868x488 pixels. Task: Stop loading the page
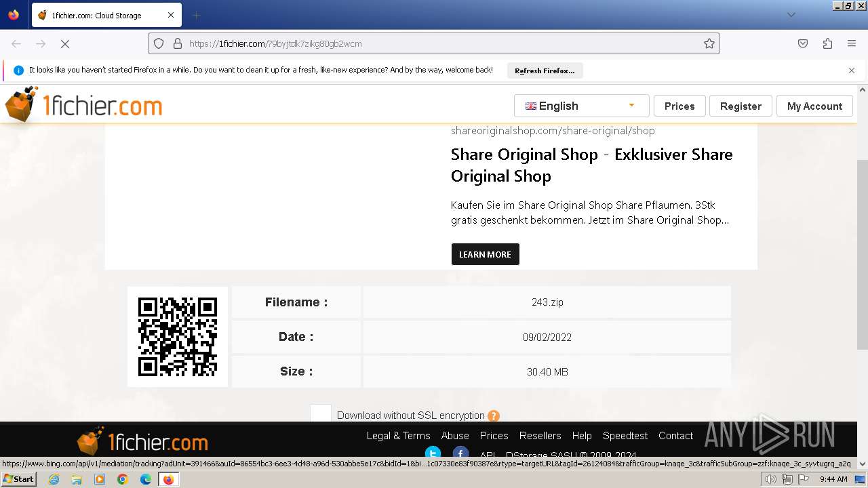tap(65, 43)
